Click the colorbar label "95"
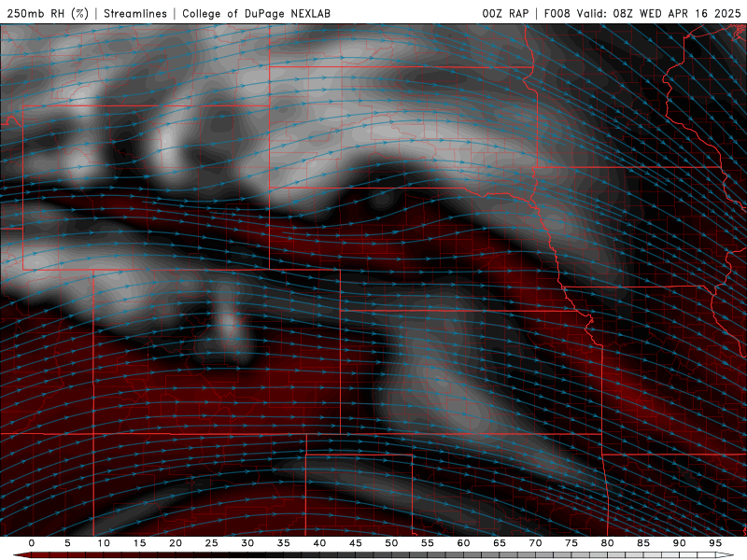 715,543
